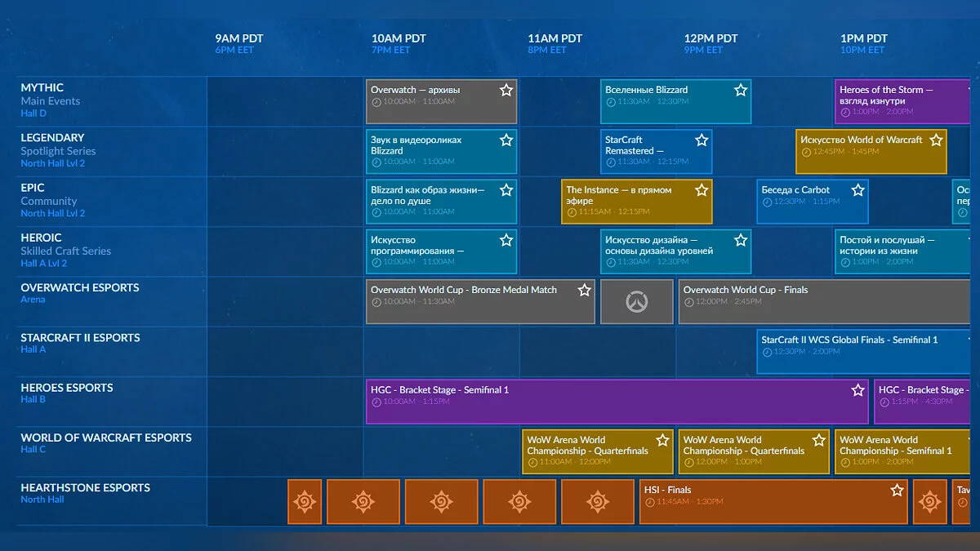980x551 pixels.
Task: Click clock icon on StarCraft II WCS Semifinal 1
Action: click(x=767, y=352)
